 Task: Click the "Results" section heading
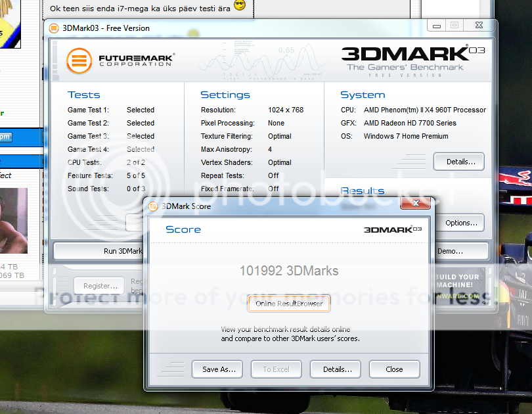tap(363, 191)
